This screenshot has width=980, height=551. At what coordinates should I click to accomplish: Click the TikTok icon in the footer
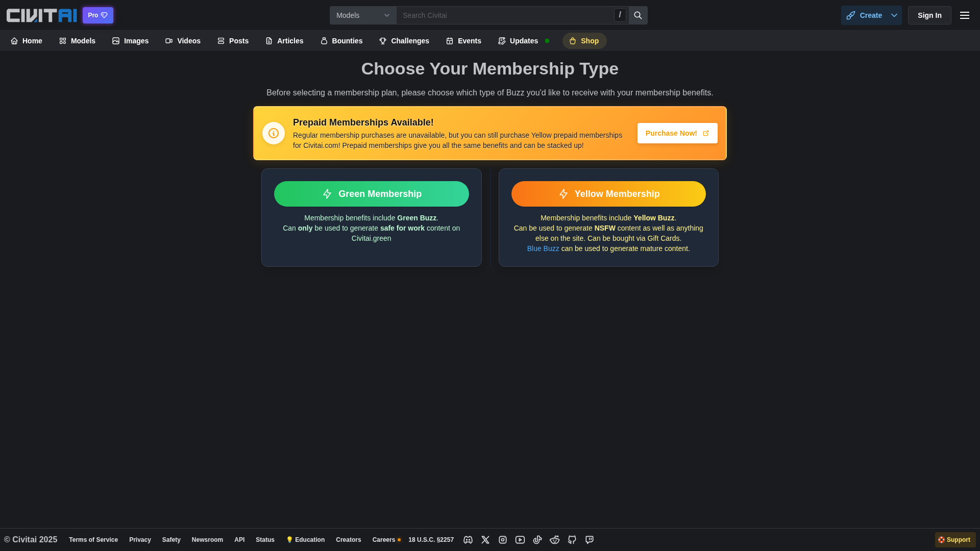pyautogui.click(x=537, y=540)
